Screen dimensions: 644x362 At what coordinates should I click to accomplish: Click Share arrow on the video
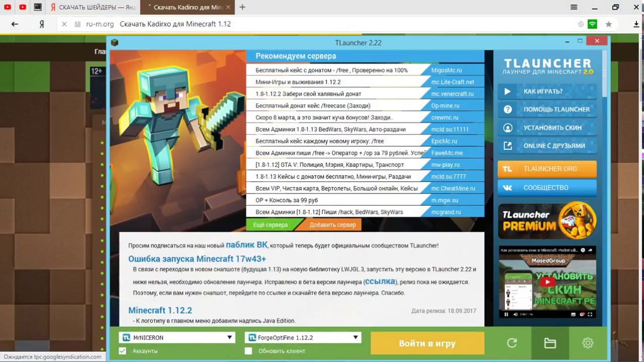pyautogui.click(x=591, y=250)
